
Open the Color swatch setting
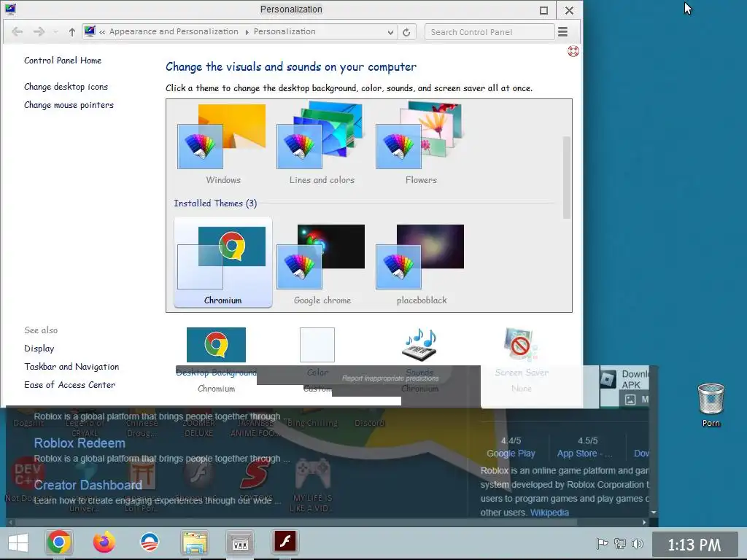point(317,345)
